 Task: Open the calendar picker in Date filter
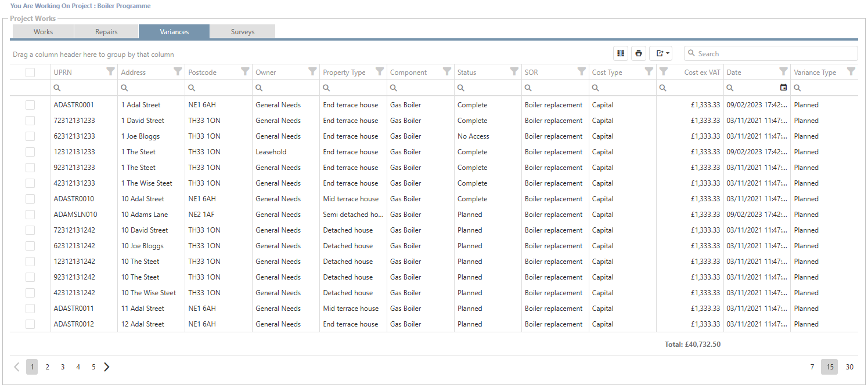pyautogui.click(x=783, y=88)
